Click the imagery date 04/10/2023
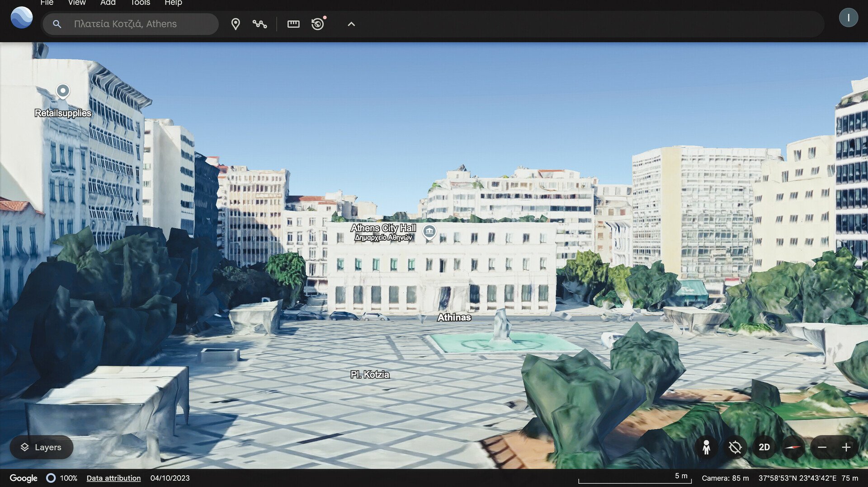This screenshot has width=868, height=487. pyautogui.click(x=170, y=478)
